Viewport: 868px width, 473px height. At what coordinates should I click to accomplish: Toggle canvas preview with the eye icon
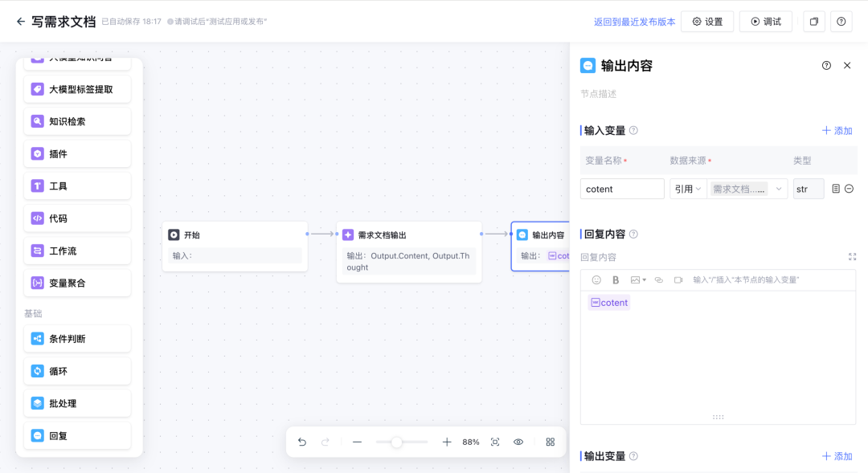tap(518, 442)
